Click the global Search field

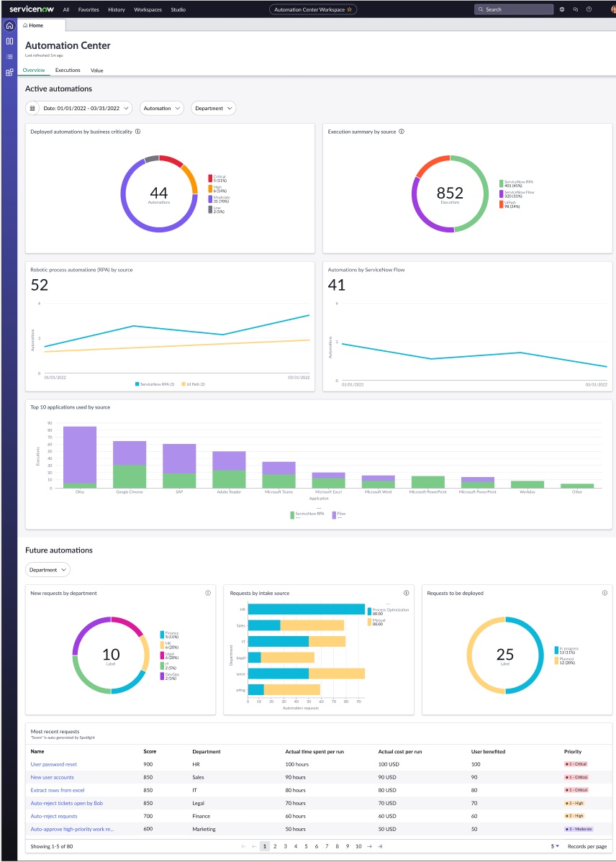pyautogui.click(x=514, y=9)
